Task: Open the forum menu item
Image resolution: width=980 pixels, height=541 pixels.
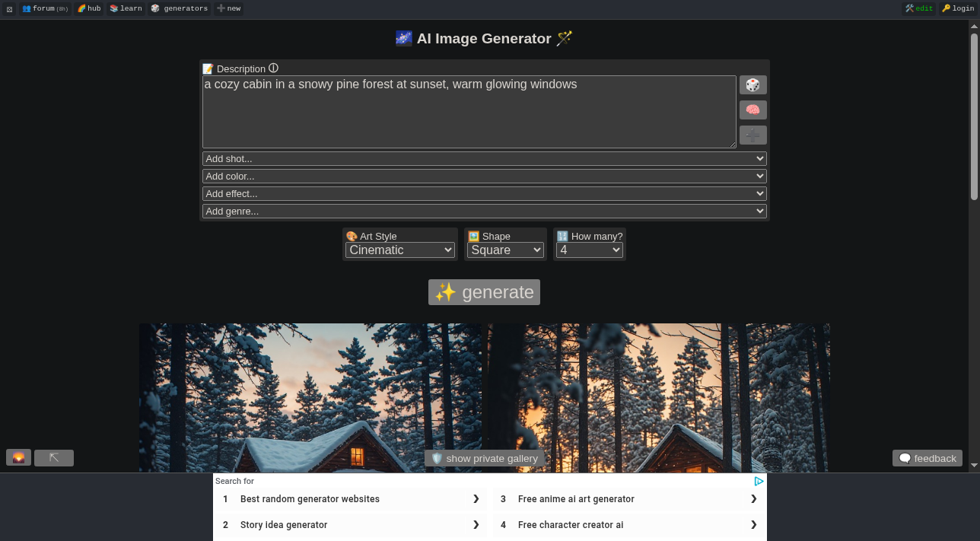Action: point(45,8)
